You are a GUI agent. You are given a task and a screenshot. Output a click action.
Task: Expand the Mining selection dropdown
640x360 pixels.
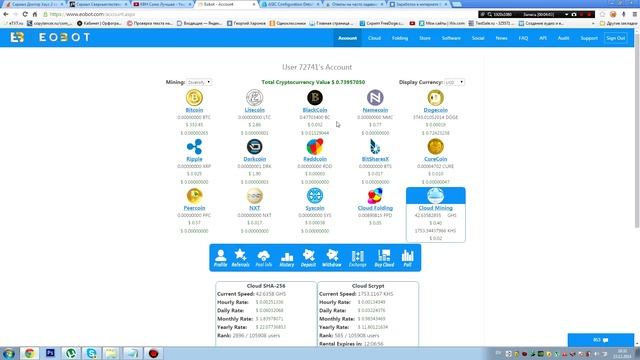tap(199, 82)
